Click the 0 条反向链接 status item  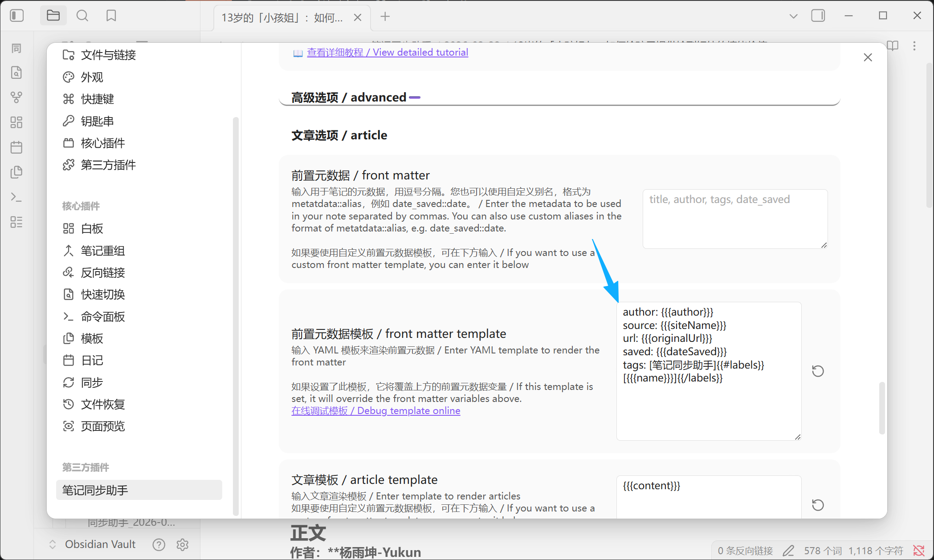click(745, 551)
